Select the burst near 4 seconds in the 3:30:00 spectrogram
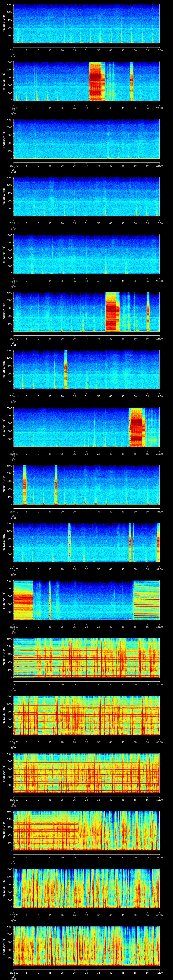This screenshot has height=980, width=173. pyautogui.click(x=25, y=484)
